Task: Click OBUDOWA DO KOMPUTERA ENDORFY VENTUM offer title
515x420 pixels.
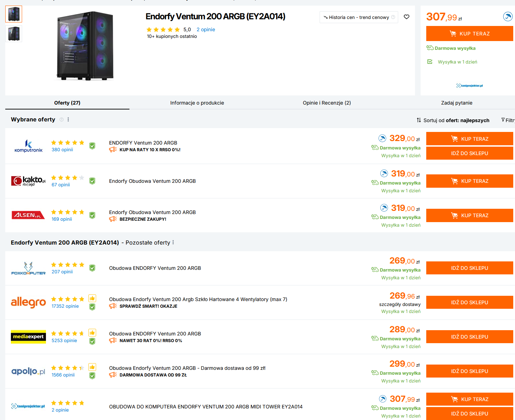Action: [206, 407]
